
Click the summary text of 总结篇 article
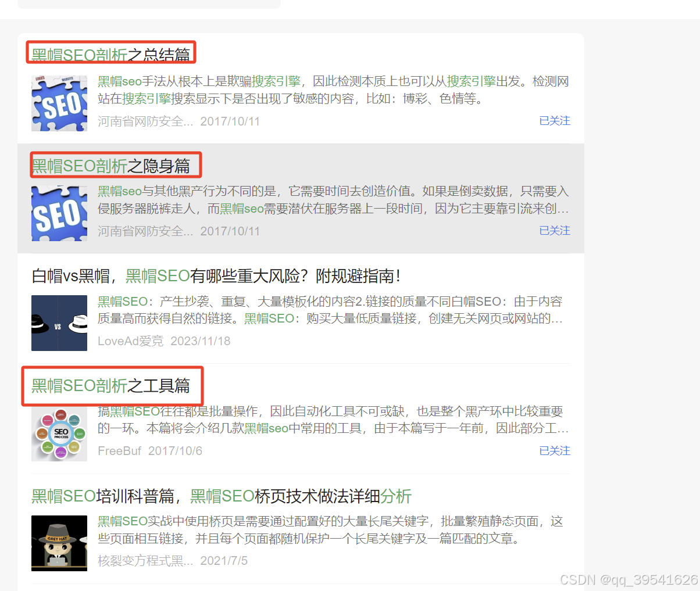(333, 90)
